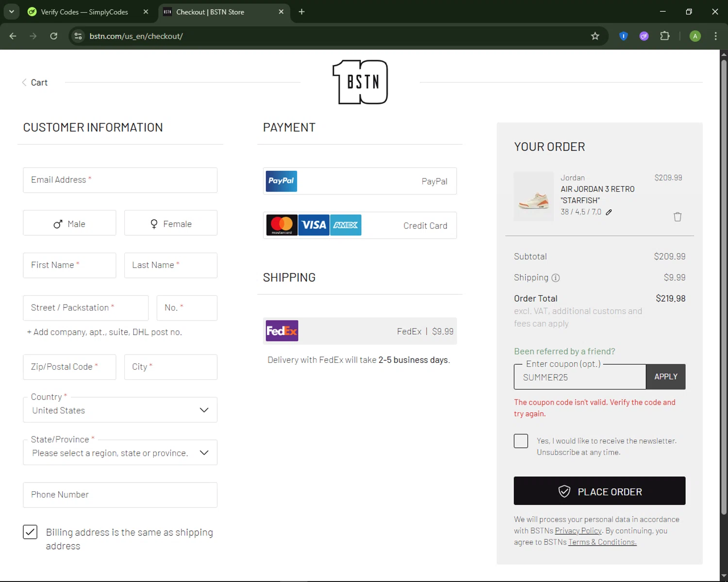Open Bitwarden shield extension icon
Viewport: 728px width, 582px height.
624,36
